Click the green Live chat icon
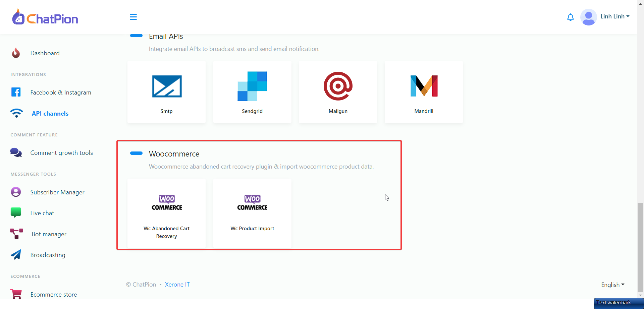The height and width of the screenshot is (309, 644). pos(16,212)
